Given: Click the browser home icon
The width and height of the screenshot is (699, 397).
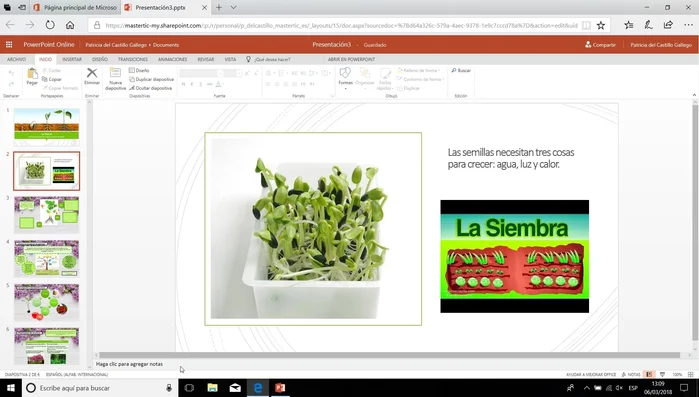Looking at the screenshot, I should coord(70,25).
